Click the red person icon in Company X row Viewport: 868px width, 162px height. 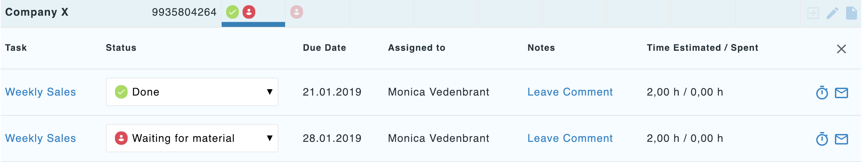pos(249,12)
